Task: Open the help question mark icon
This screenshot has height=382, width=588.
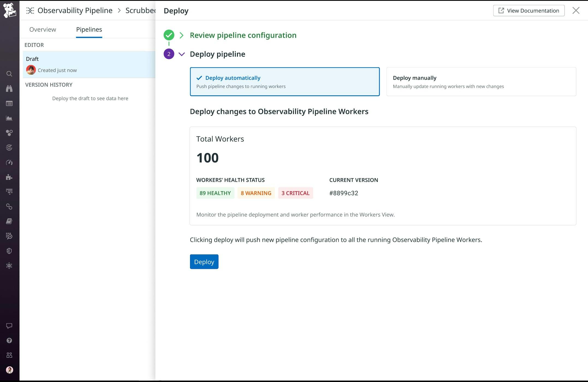Action: 9,340
